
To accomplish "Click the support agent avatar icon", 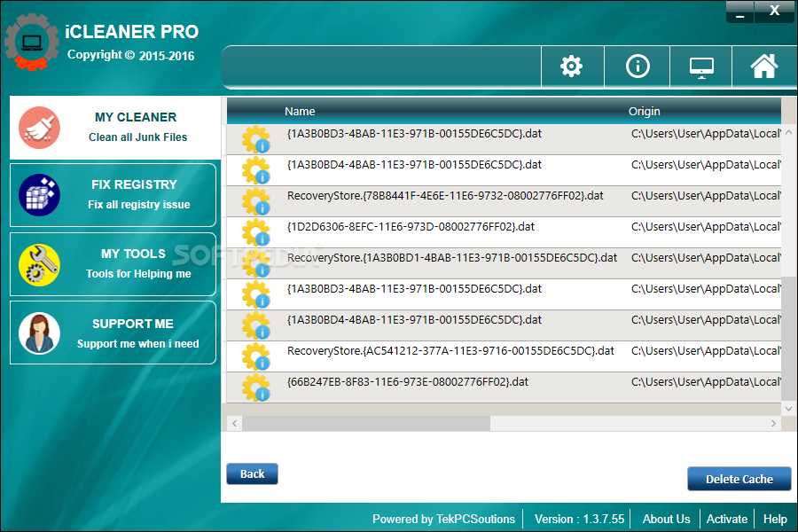I will pos(39,333).
